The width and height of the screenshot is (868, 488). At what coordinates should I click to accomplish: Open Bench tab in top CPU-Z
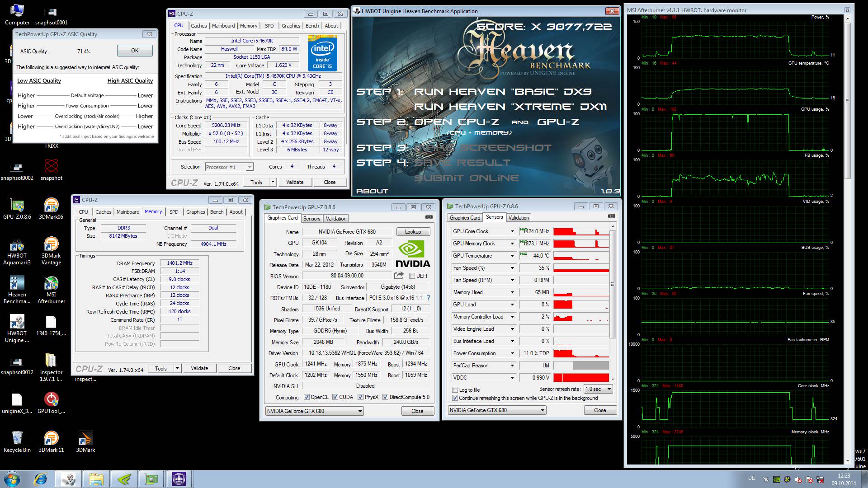[312, 26]
